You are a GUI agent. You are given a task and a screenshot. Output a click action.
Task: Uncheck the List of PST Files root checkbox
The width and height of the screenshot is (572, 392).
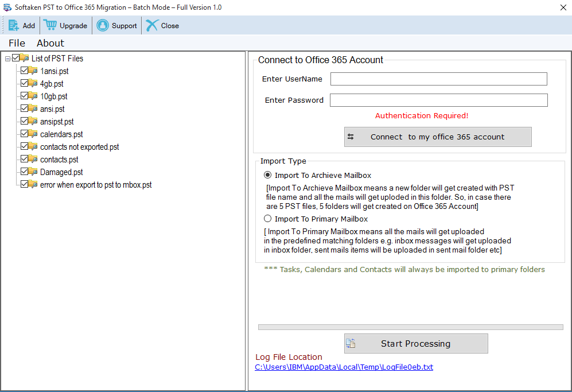15,57
